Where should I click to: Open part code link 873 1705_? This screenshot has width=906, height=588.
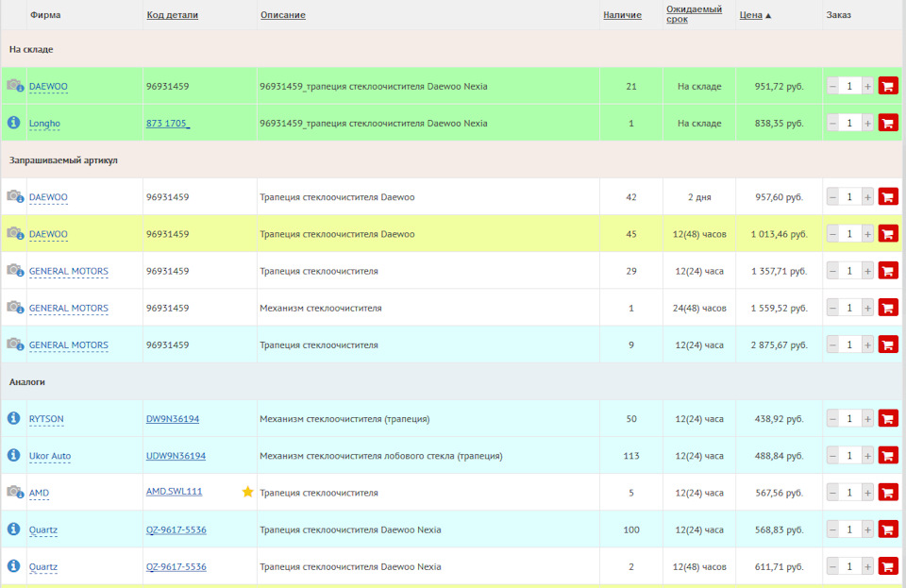(168, 123)
